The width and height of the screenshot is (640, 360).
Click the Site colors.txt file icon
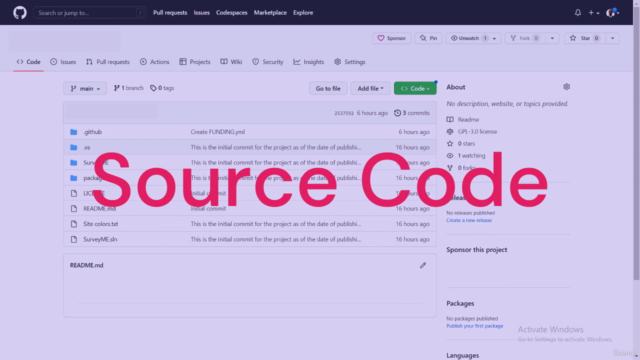point(73,224)
